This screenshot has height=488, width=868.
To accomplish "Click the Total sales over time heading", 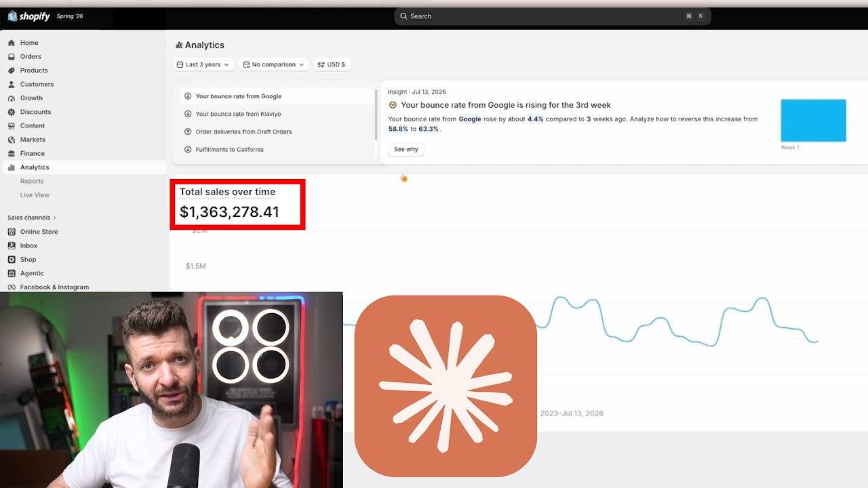I will pyautogui.click(x=227, y=192).
